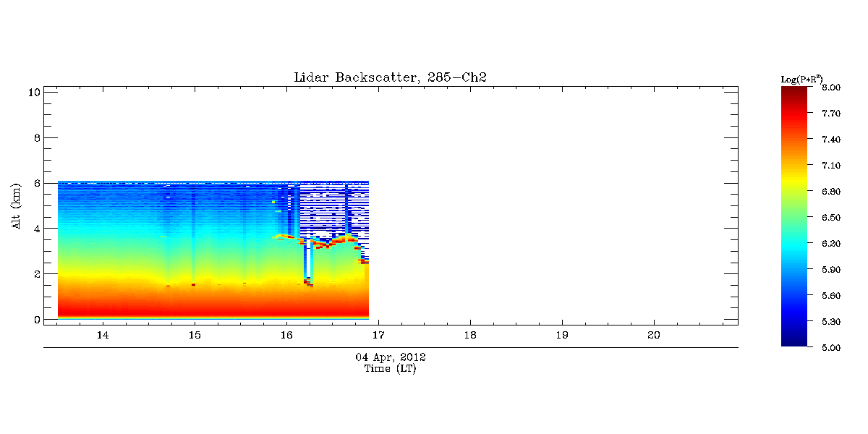868x434 pixels.
Task: Select the x-axis tick label 15
Action: pyautogui.click(x=195, y=335)
